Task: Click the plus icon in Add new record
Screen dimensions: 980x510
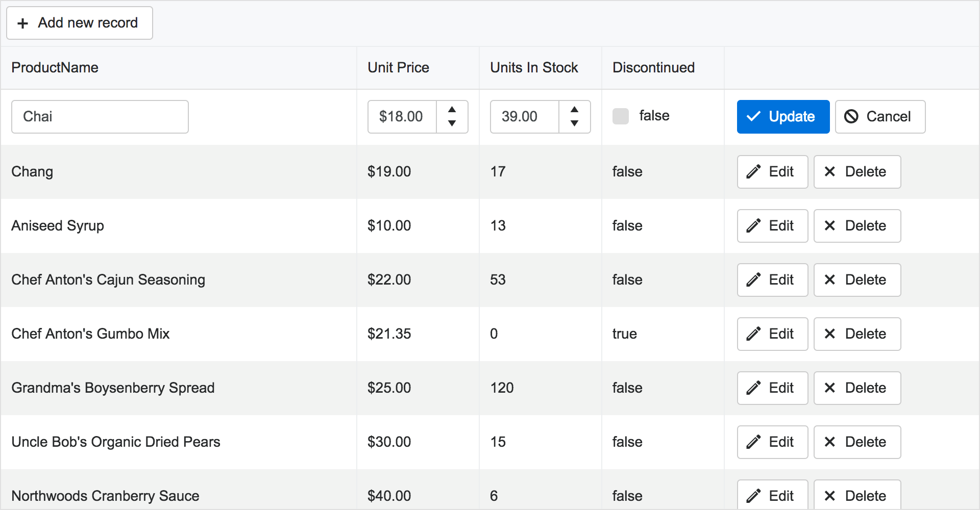Action: pyautogui.click(x=22, y=23)
